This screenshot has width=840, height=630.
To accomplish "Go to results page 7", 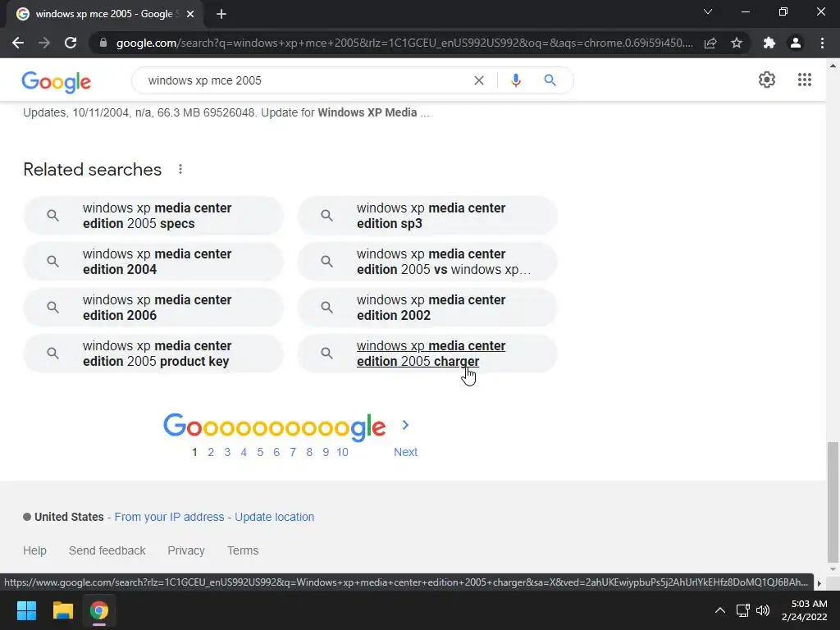I will pyautogui.click(x=293, y=452).
